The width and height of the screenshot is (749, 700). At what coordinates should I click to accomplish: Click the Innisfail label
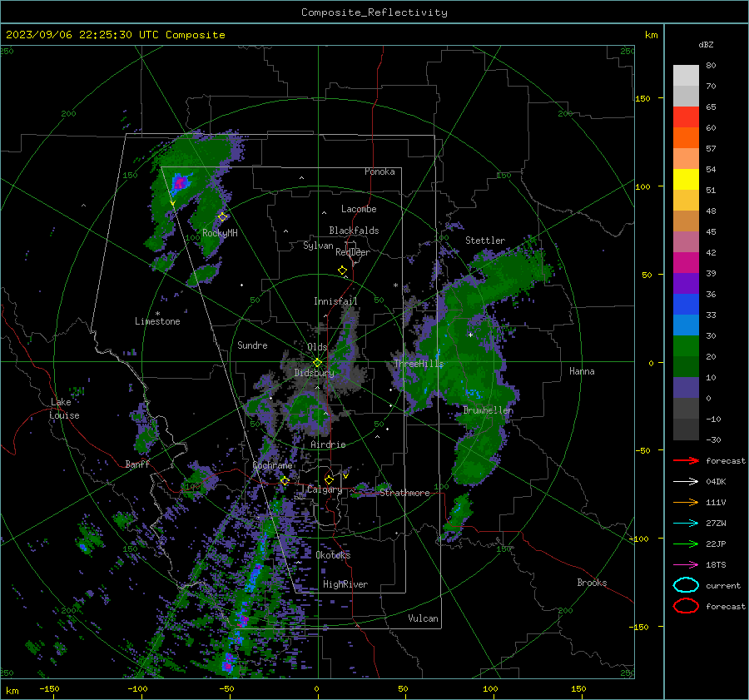pos(335,301)
